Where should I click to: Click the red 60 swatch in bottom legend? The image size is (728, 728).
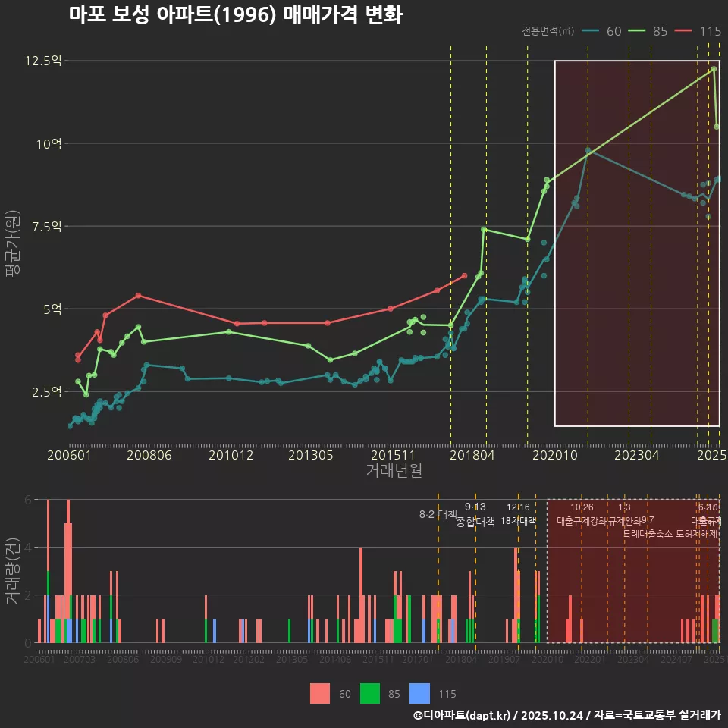click(x=321, y=693)
